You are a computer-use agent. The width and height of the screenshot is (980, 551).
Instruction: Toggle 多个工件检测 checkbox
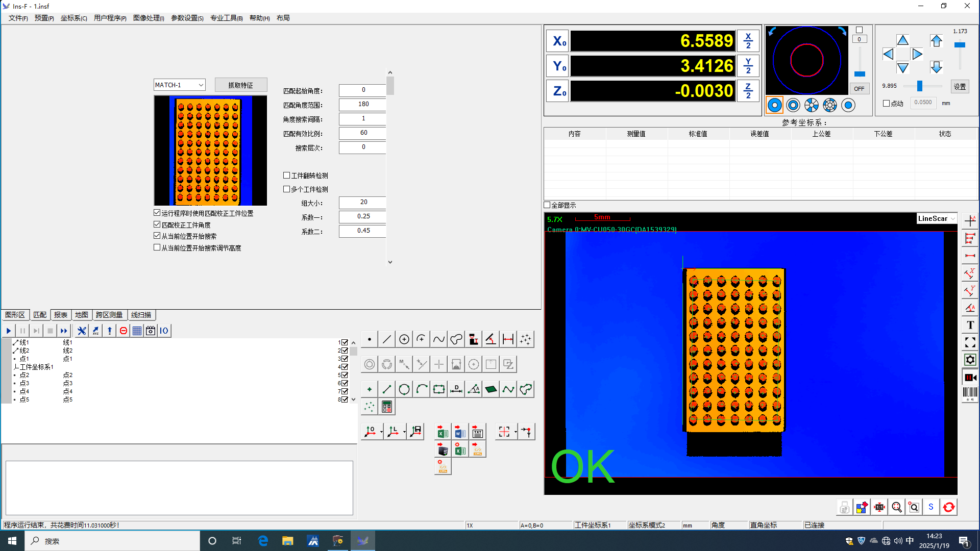point(286,189)
